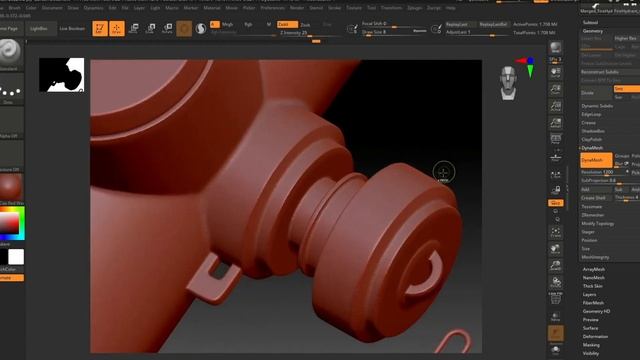640x360 pixels.
Task: Toggle the PolyF Line Fill icon
Action: point(556,299)
